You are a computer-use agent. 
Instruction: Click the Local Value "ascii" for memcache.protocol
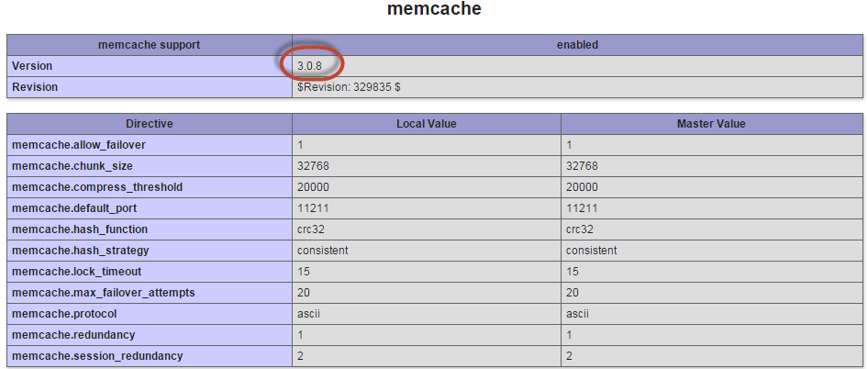tap(308, 314)
